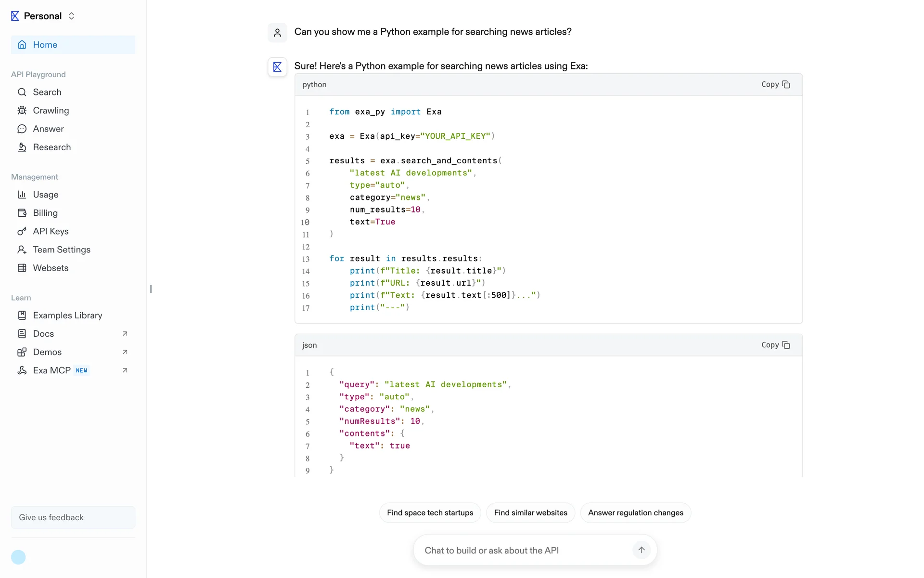This screenshot has width=924, height=578.
Task: Click the Crawling bug icon in sidebar
Action: pyautogui.click(x=22, y=110)
